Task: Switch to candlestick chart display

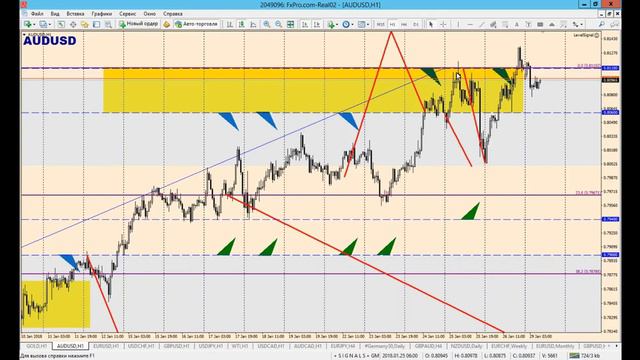Action: tap(242, 24)
